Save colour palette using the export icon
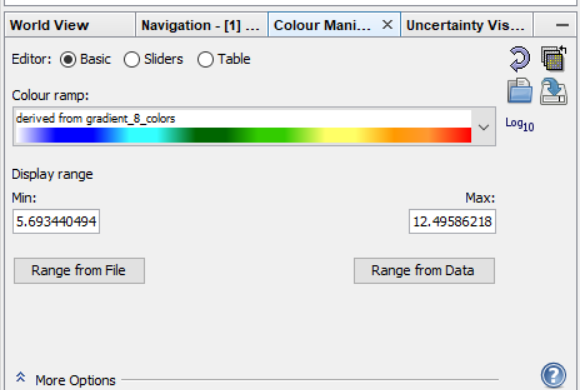The image size is (580, 390). pos(553,91)
